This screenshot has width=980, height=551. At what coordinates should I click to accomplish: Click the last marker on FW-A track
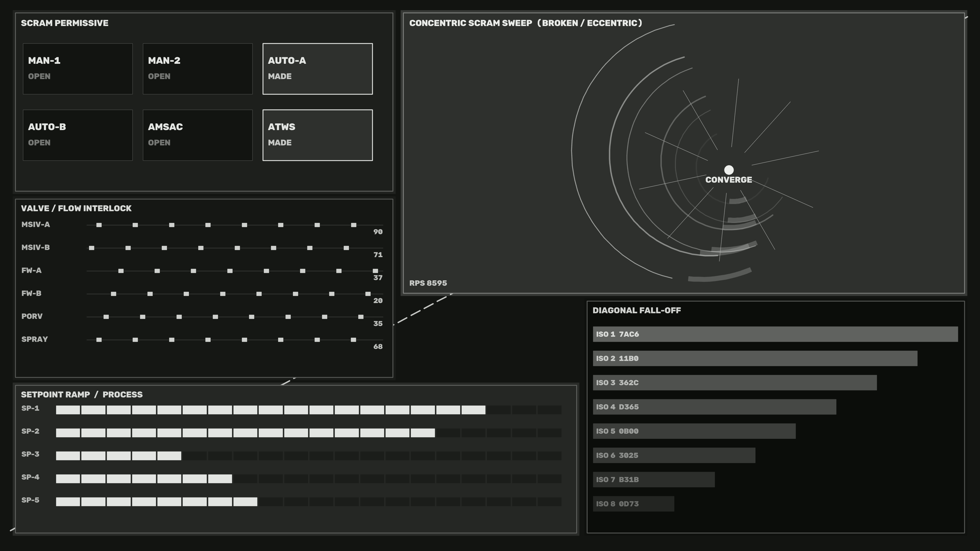[x=375, y=271]
